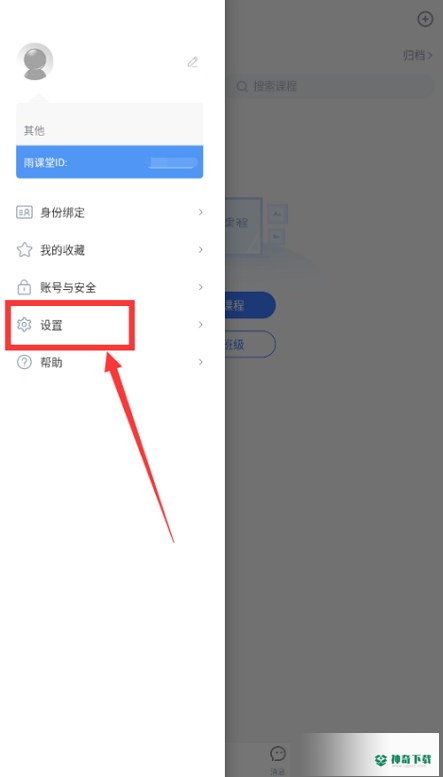The height and width of the screenshot is (777, 443).
Task: Open the 账号与安全 menu entry
Action: tap(110, 287)
